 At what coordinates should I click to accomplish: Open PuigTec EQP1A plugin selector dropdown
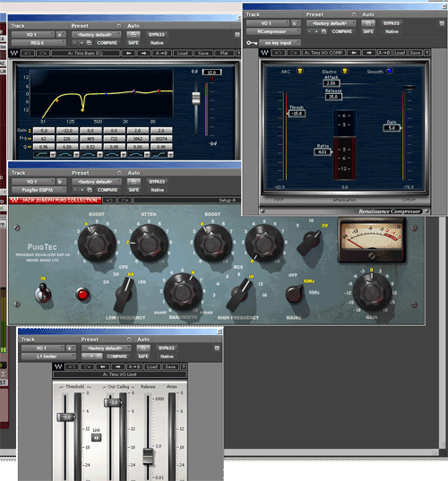tap(39, 190)
